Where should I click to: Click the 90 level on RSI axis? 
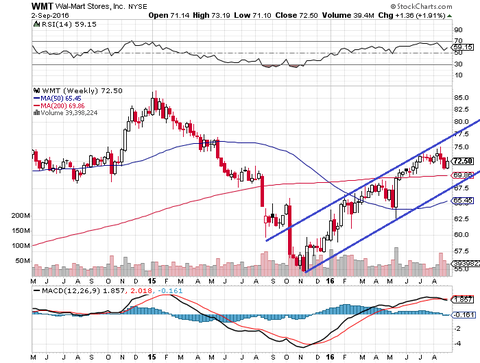pos(458,30)
